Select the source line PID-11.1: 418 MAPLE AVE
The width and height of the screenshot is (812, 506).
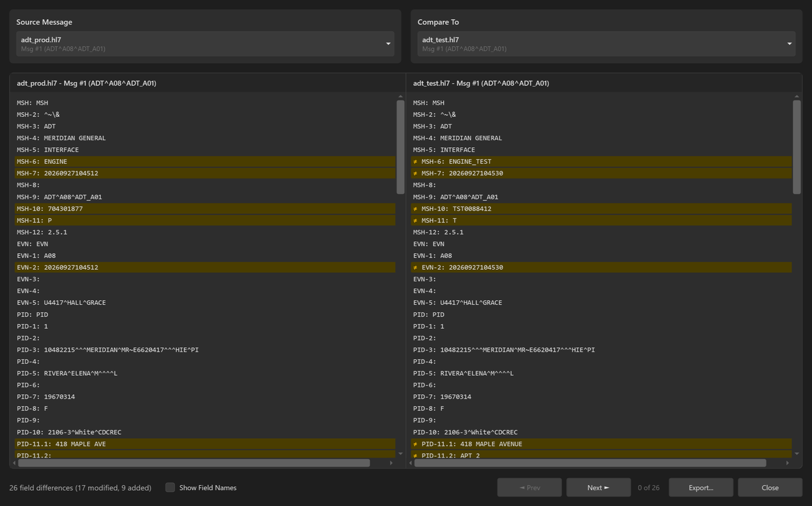point(205,444)
